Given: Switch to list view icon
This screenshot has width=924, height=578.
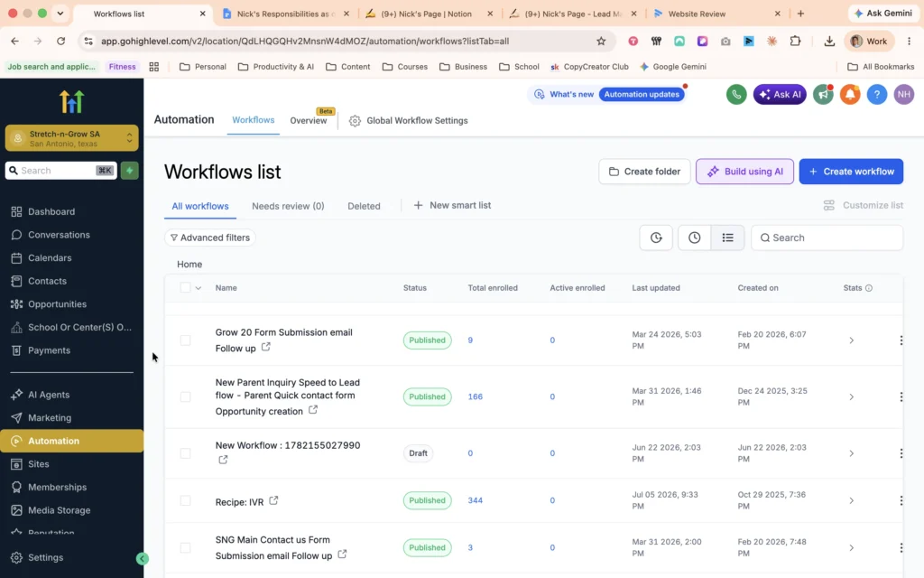Looking at the screenshot, I should point(728,238).
